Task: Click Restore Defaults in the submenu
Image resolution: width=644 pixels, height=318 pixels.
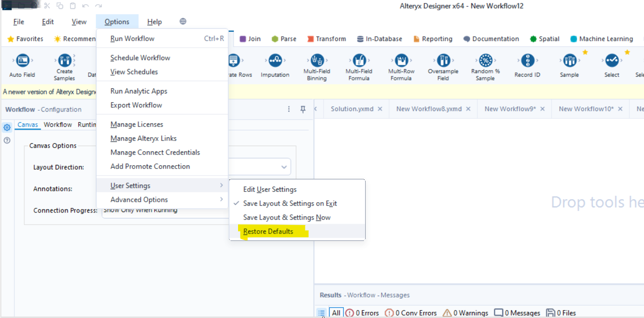Action: pos(269,231)
